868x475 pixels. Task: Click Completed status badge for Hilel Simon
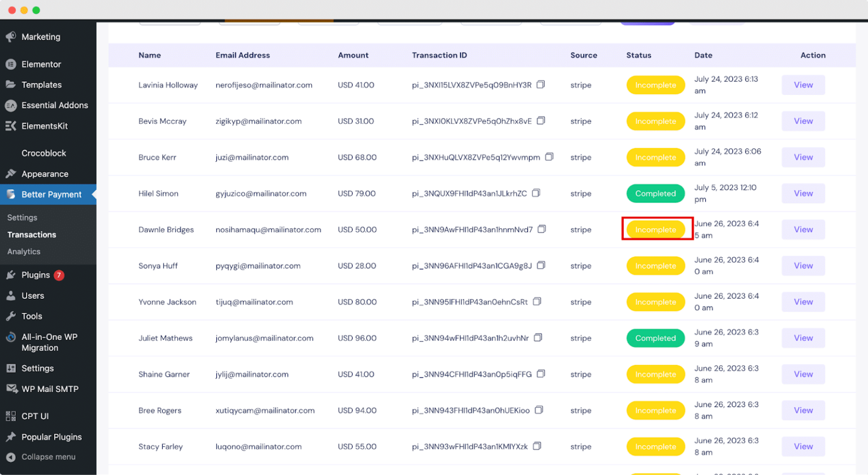coord(655,194)
